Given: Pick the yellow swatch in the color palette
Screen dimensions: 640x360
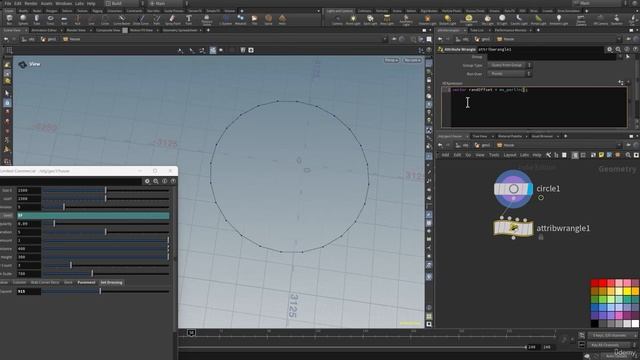Looking at the screenshot, I should (627, 291).
